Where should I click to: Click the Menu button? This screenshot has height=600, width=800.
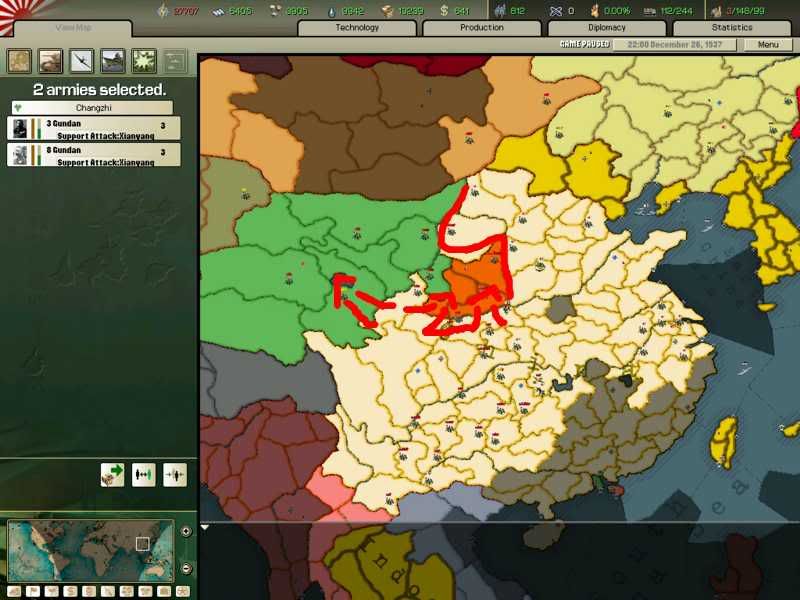[768, 44]
